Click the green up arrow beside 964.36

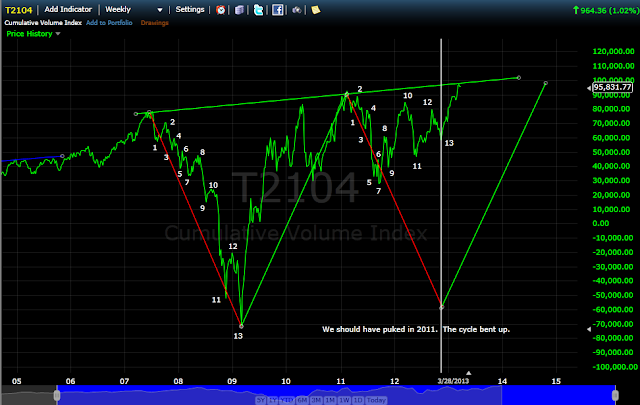point(576,10)
